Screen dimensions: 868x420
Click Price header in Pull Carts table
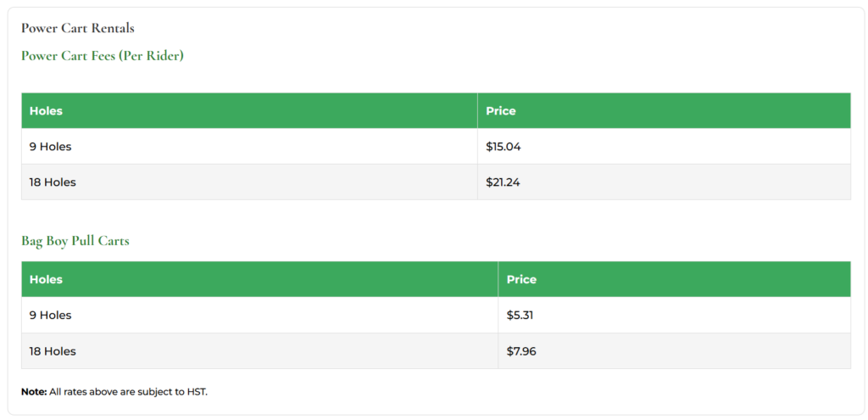[x=521, y=279]
